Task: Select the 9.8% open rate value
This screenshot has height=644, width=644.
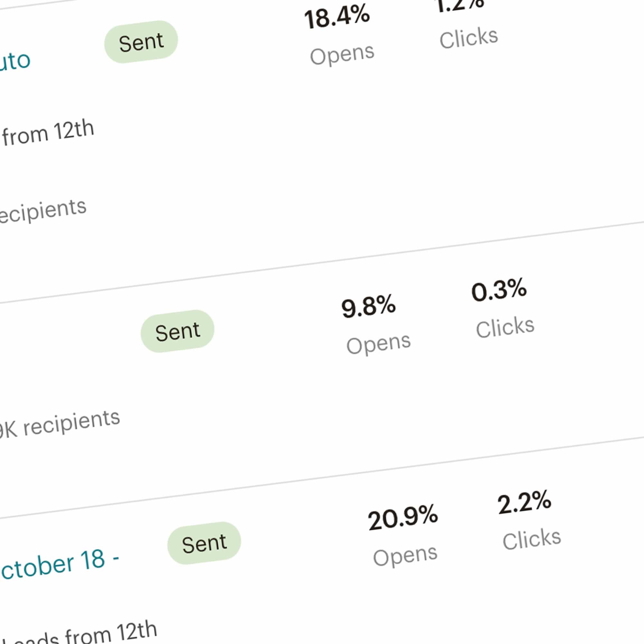Action: (x=368, y=306)
